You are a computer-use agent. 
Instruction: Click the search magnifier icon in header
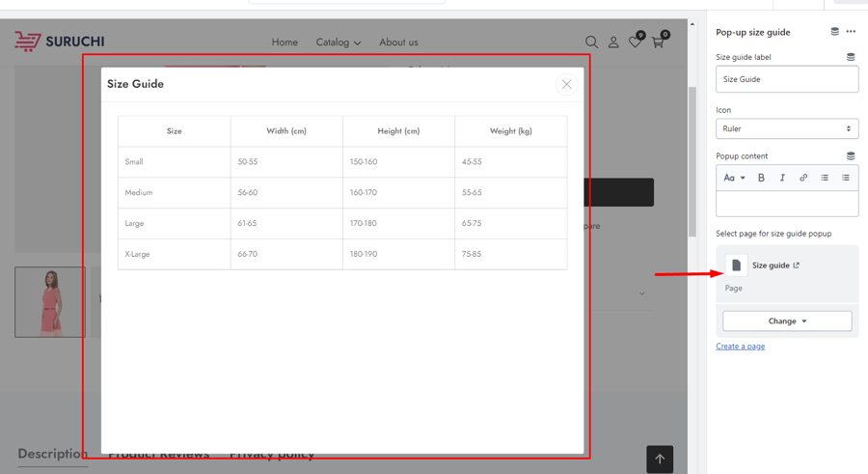coord(591,42)
